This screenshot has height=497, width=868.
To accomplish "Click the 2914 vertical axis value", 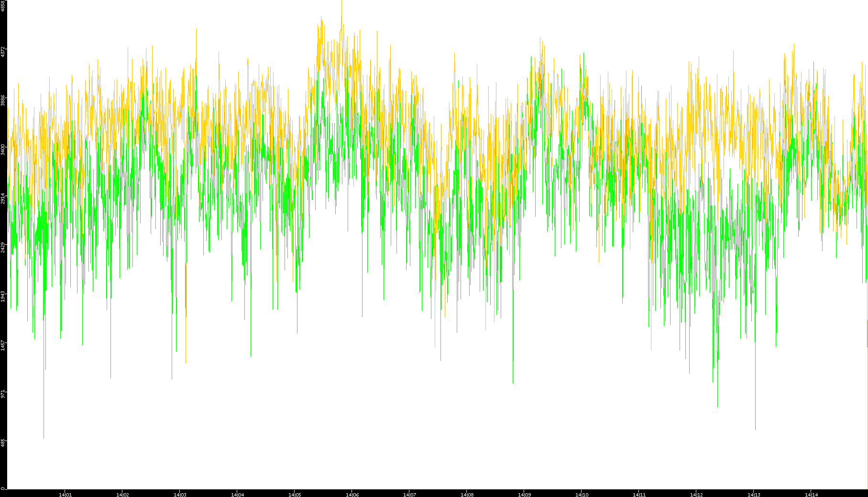I will point(3,199).
